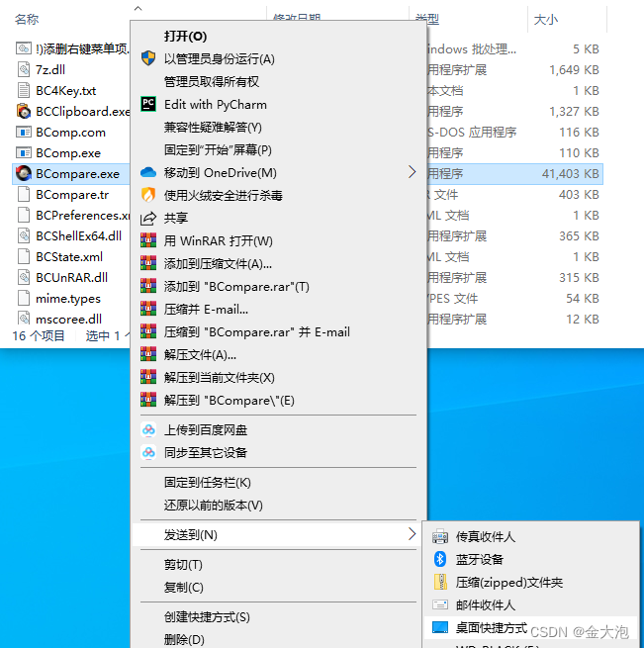644x648 pixels.
Task: Click the 7z.dll file icon
Action: [x=24, y=69]
